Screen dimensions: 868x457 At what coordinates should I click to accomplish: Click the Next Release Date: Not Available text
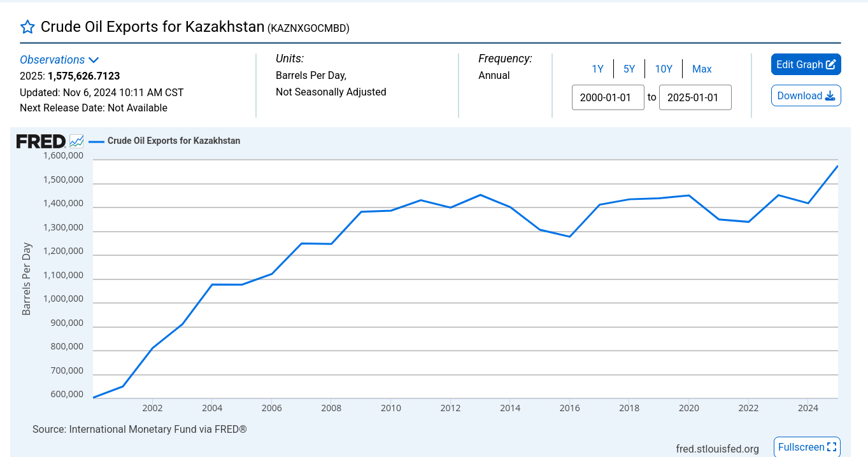94,108
